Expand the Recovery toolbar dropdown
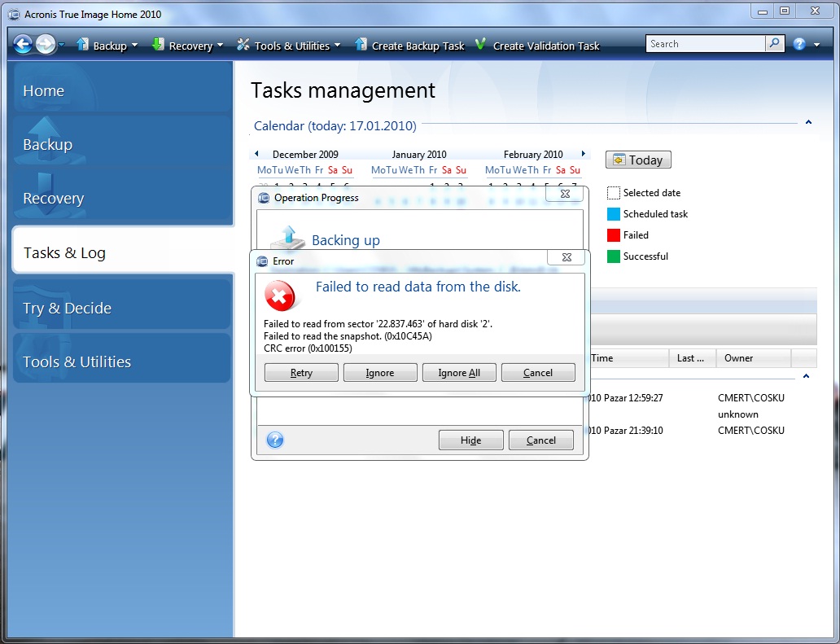 221,46
